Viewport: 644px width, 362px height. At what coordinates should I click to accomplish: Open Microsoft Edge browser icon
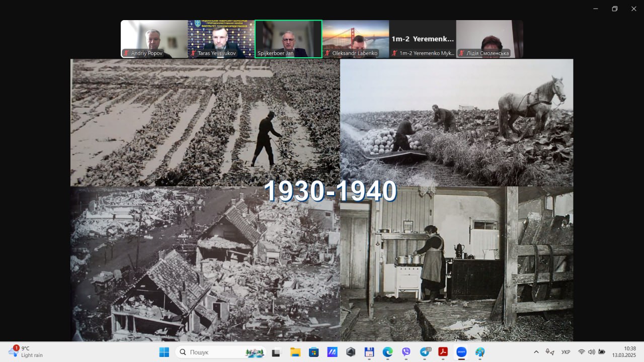coord(387,352)
